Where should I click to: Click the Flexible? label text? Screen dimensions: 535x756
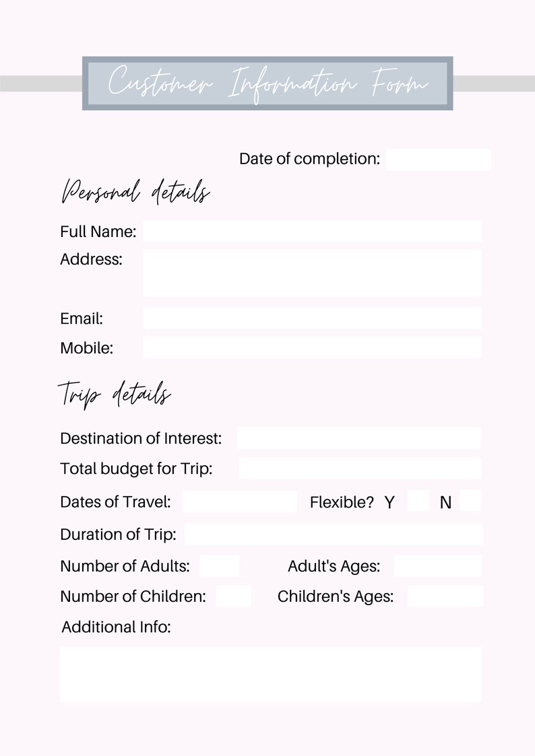(x=342, y=502)
